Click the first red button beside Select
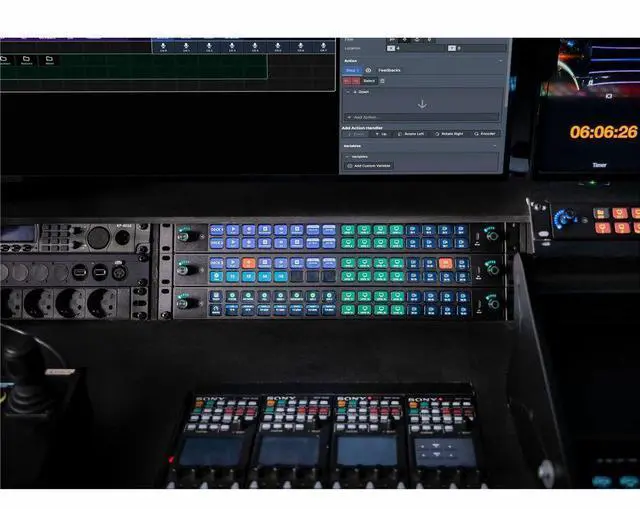Screen dimensions: 640x509 tap(347, 81)
